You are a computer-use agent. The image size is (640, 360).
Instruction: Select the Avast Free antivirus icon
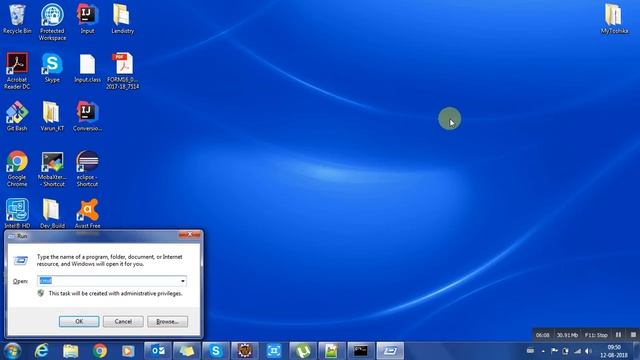[x=87, y=213]
